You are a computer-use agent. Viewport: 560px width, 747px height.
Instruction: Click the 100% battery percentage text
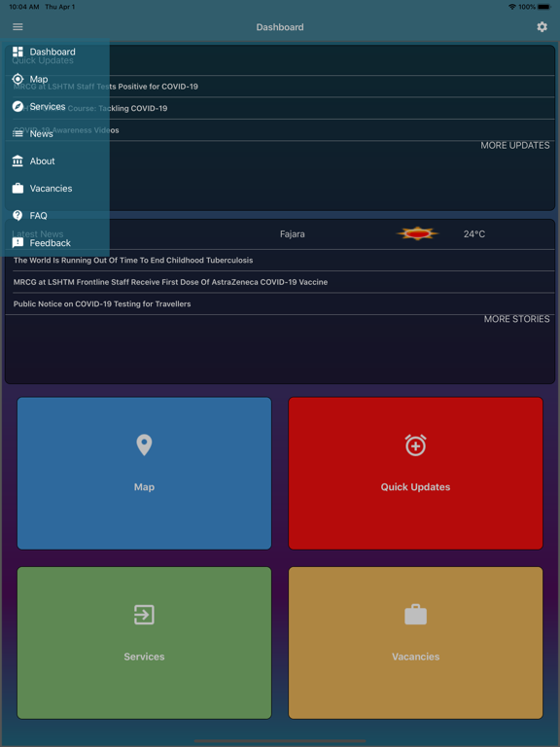(x=527, y=7)
